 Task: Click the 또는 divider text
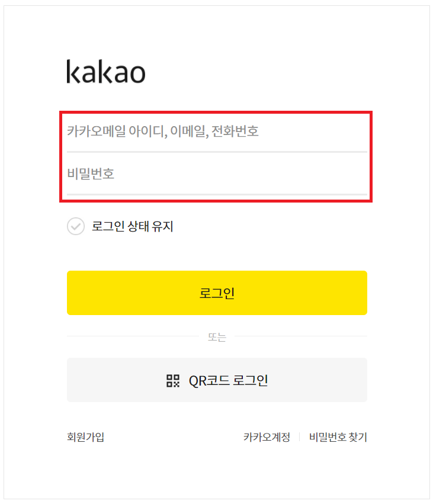tap(216, 336)
